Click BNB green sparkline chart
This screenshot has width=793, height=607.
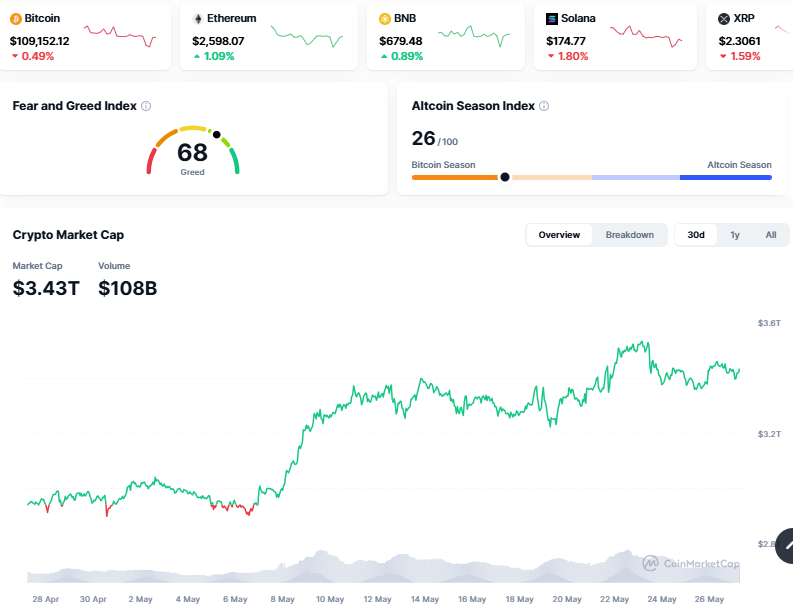[x=474, y=35]
